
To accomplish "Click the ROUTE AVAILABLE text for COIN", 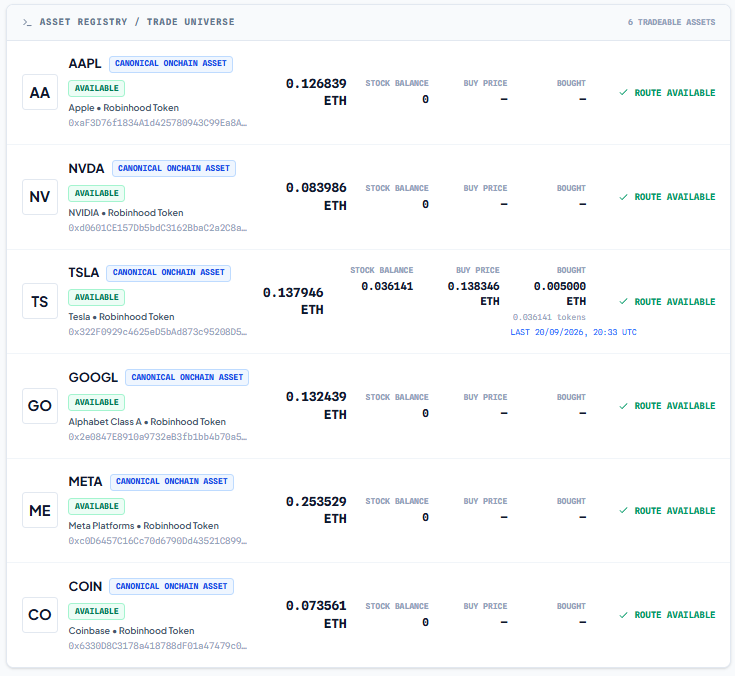I will [x=675, y=615].
